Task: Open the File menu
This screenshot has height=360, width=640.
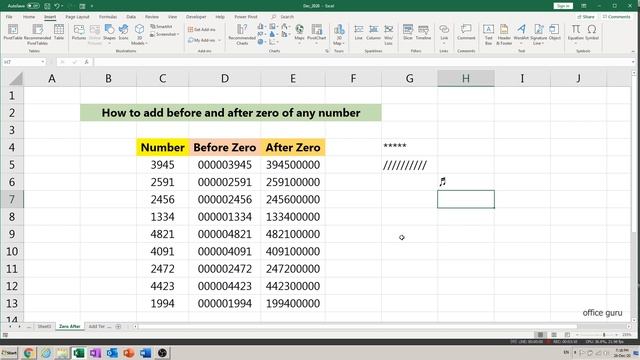Action: pyautogui.click(x=9, y=17)
